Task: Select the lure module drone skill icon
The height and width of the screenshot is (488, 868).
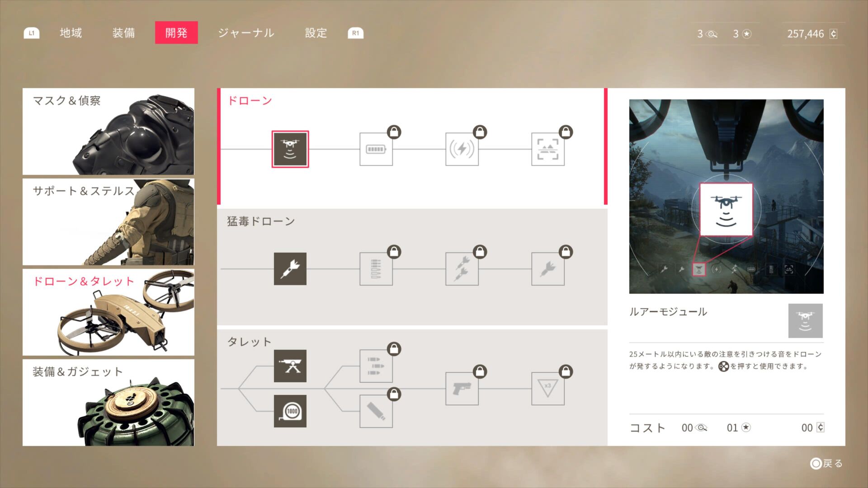Action: [290, 149]
